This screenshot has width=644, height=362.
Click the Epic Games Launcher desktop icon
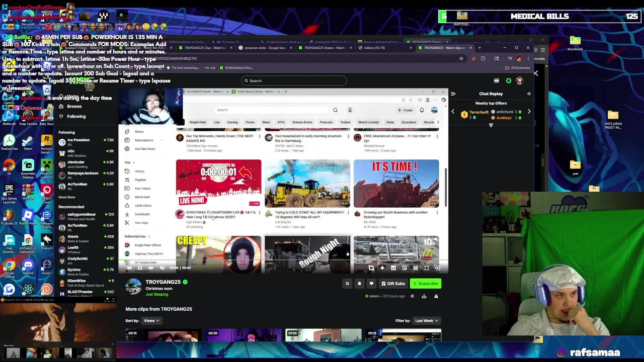[x=9, y=192]
